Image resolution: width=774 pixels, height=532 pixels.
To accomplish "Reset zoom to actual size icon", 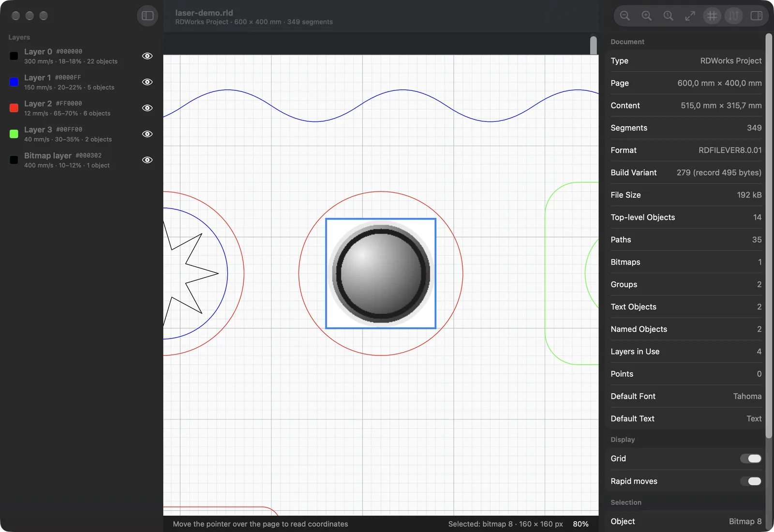I will pos(669,16).
